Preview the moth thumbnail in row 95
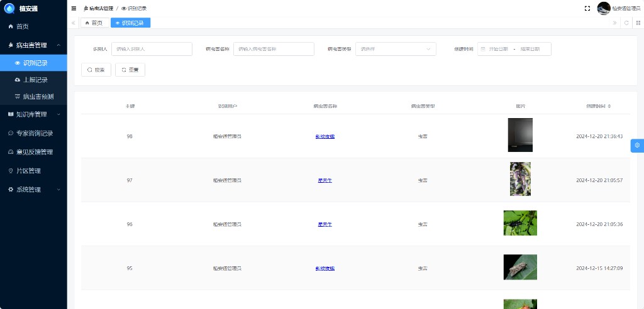The image size is (644, 309). point(520,267)
